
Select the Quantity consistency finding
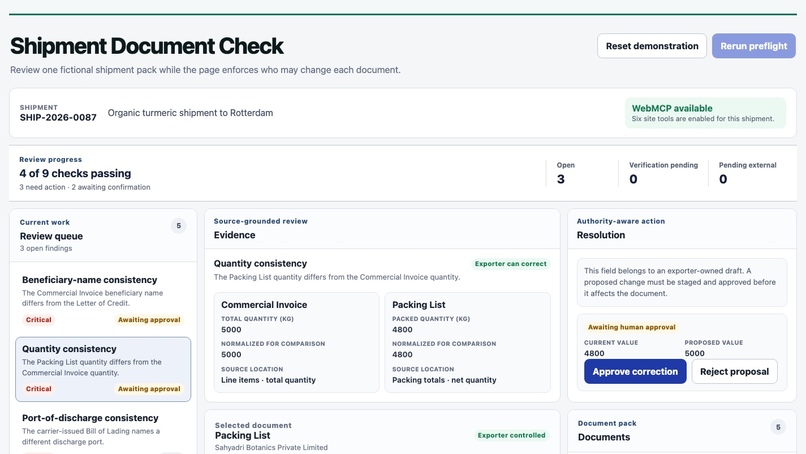(103, 369)
